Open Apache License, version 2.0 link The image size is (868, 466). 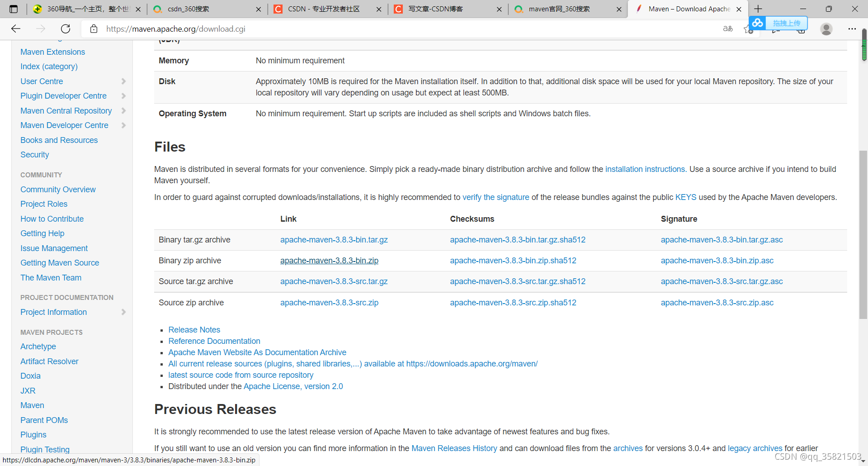293,386
